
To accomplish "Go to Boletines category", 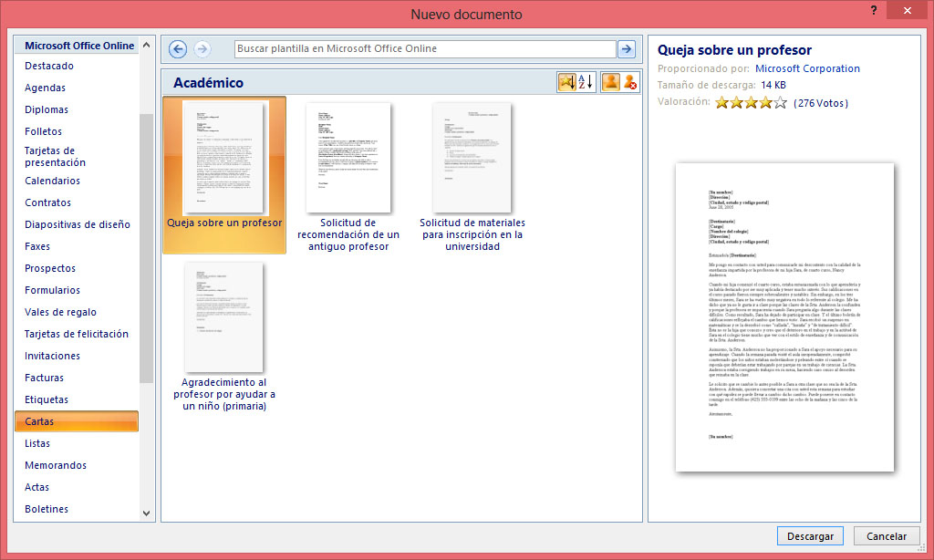I will [47, 509].
